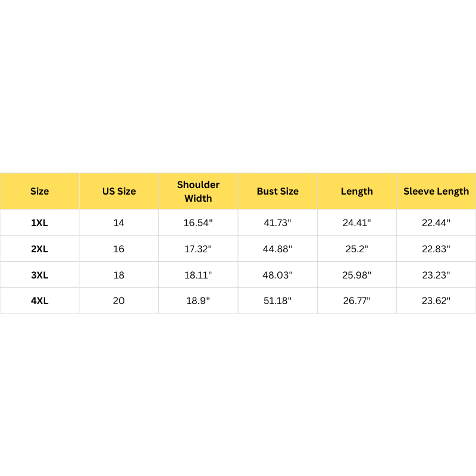Click the Bust Size column header

[278, 191]
